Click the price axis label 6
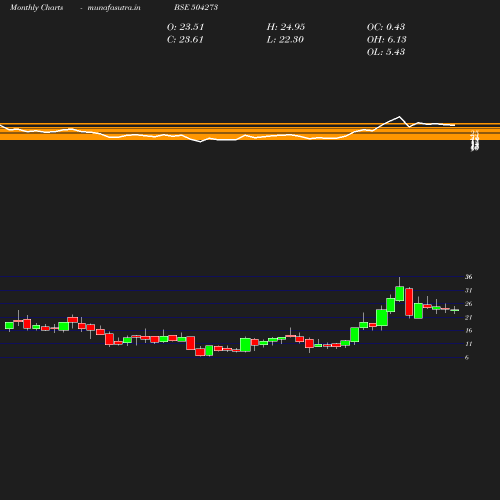Screen dimensions: 500x500 click(467, 357)
